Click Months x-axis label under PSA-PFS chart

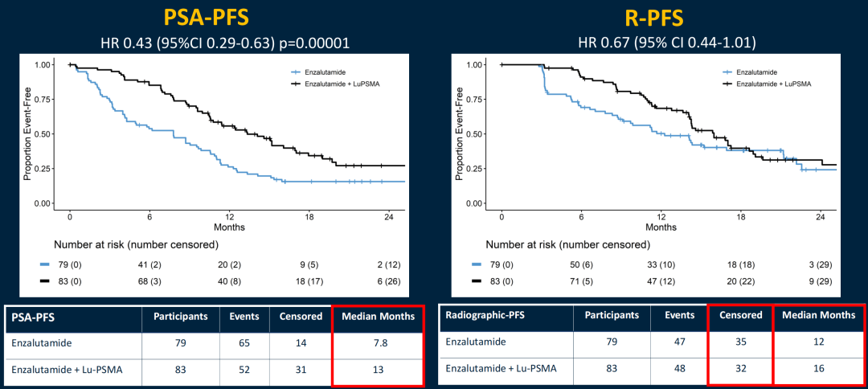pos(229,227)
